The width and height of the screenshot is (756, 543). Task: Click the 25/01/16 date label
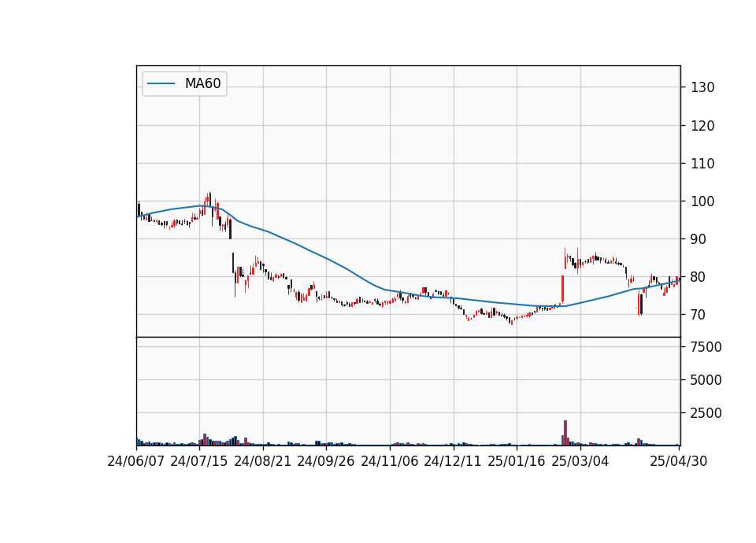(x=517, y=461)
